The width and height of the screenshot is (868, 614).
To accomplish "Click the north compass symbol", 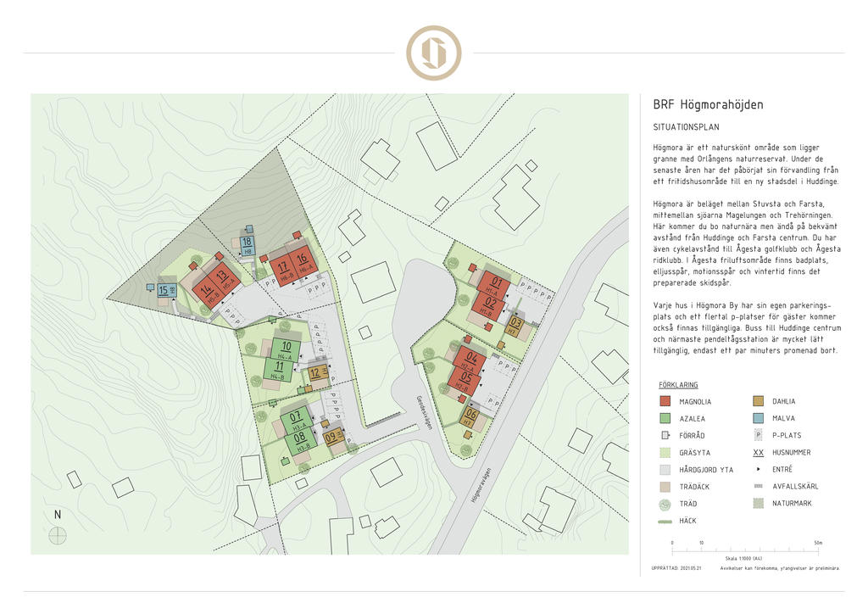I will coord(58,535).
